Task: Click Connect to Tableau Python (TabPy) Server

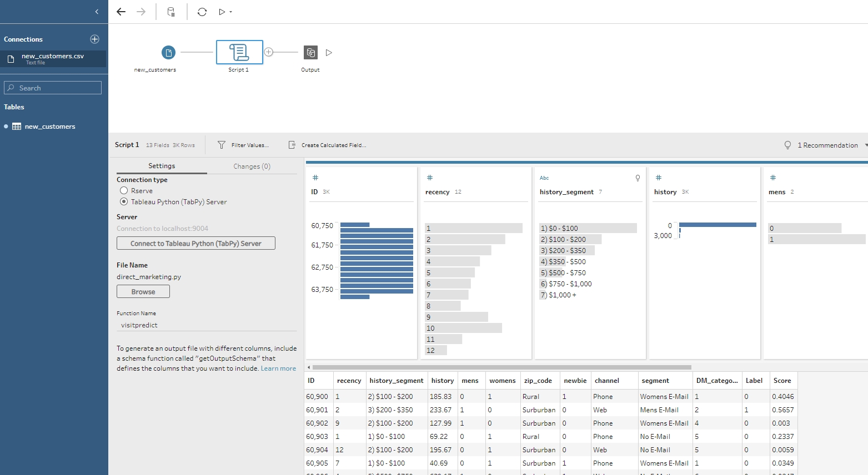Action: click(x=195, y=243)
